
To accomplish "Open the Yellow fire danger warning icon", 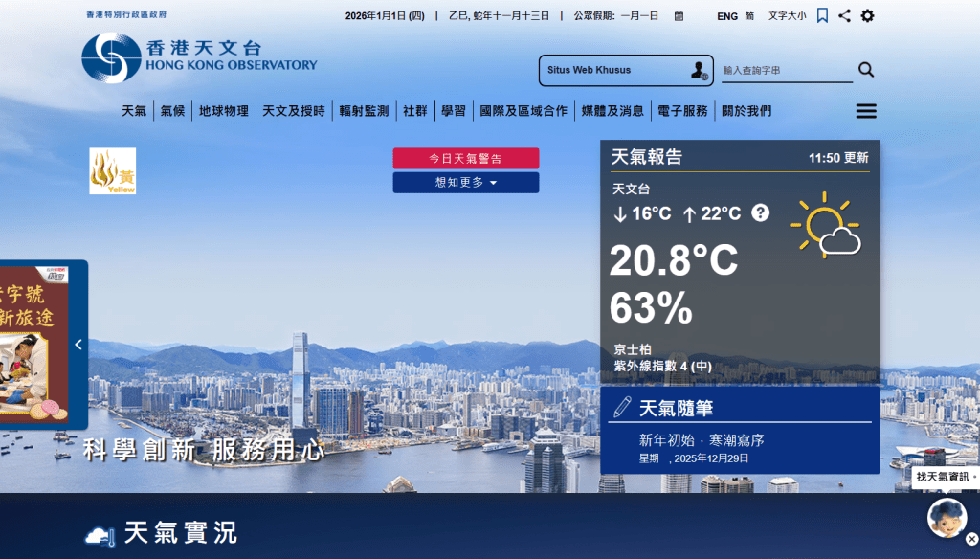I will click(x=112, y=171).
